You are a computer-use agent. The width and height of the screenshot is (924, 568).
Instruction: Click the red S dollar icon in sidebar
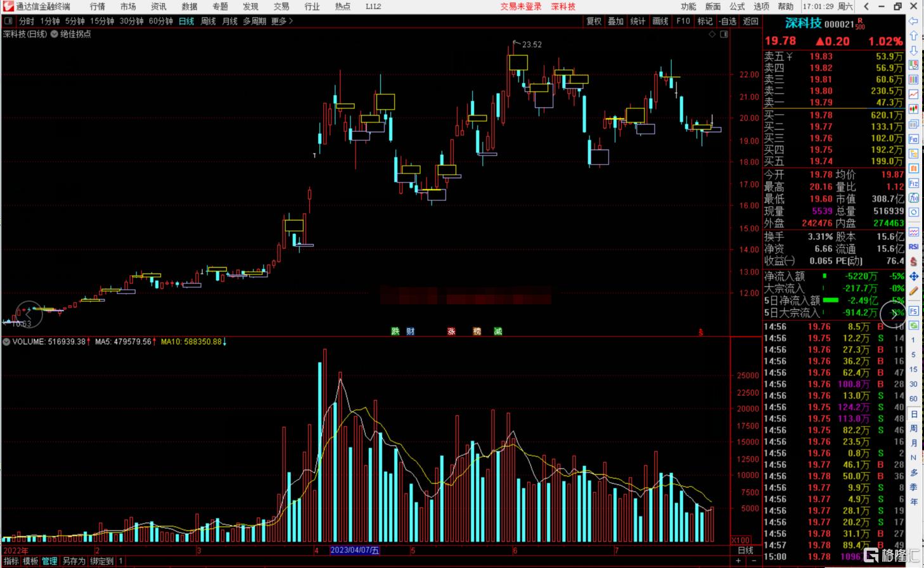913,261
